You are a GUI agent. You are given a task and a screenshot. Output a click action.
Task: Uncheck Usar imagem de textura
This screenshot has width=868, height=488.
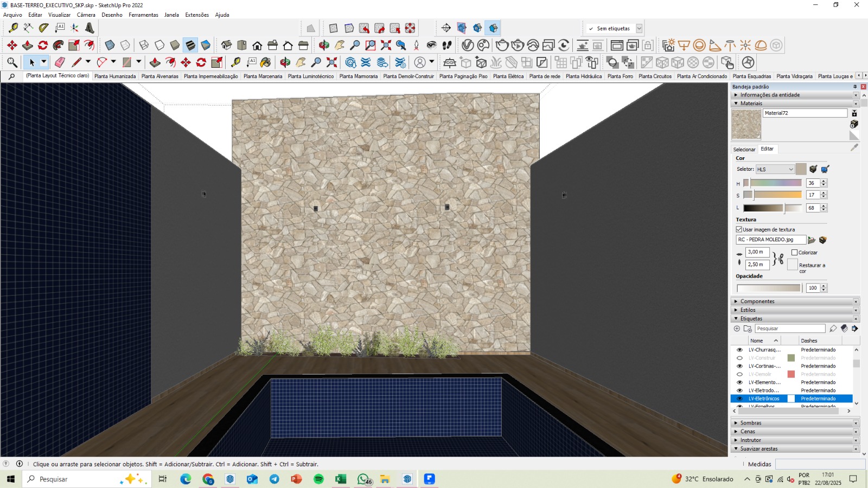[739, 229]
